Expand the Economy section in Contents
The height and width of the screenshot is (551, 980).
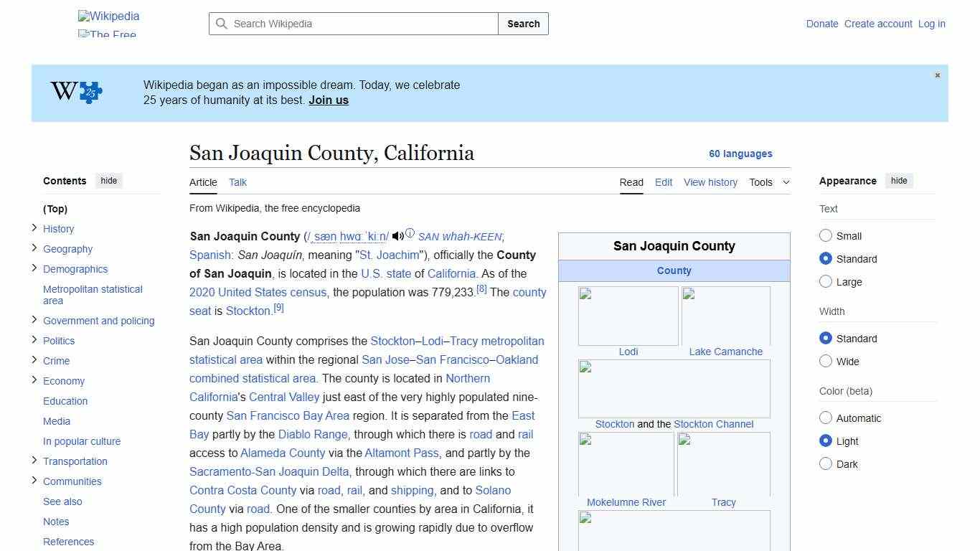pyautogui.click(x=34, y=380)
